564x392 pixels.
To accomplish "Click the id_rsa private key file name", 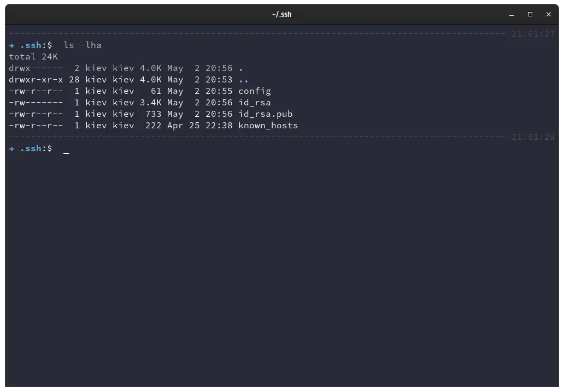I will pyautogui.click(x=255, y=103).
